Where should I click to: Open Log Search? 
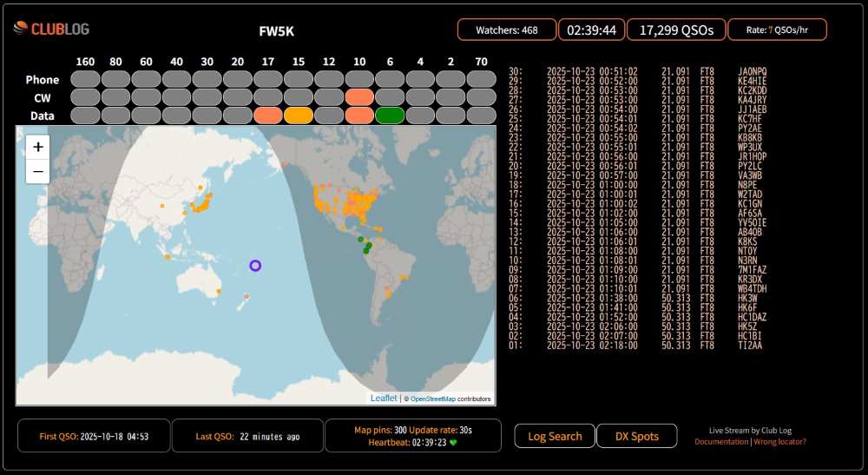point(555,436)
